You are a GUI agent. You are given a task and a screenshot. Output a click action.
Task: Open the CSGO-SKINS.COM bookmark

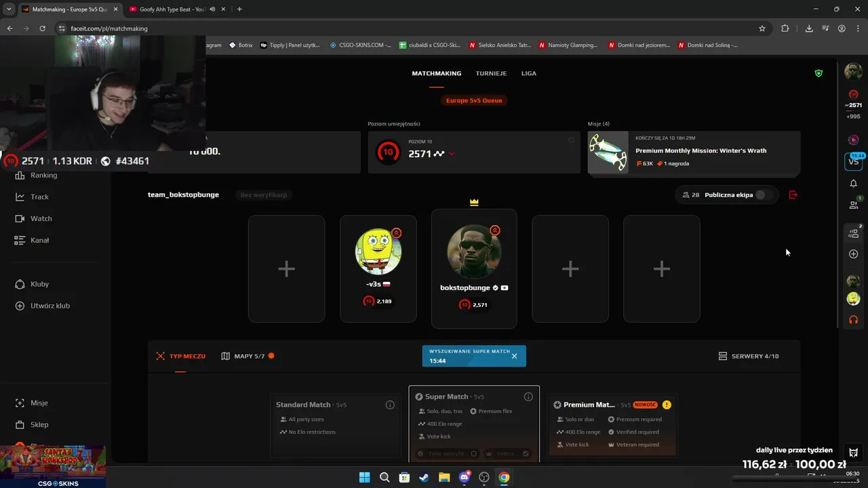click(361, 45)
